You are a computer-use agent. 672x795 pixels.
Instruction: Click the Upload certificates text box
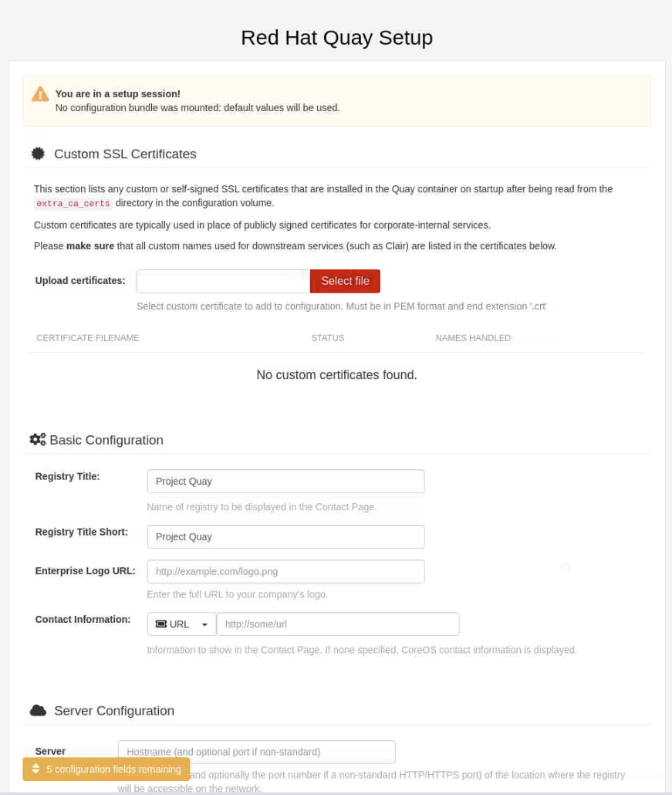(222, 281)
